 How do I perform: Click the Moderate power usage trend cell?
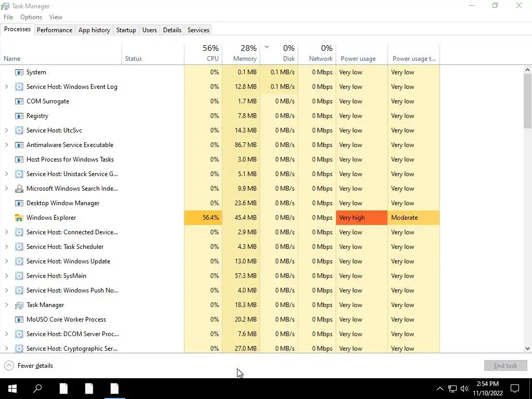(414, 218)
